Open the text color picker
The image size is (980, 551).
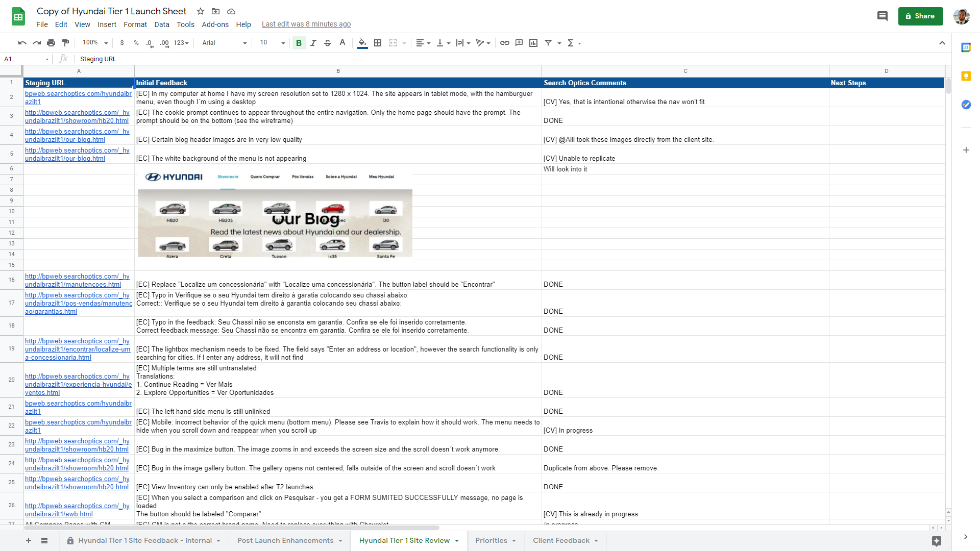(342, 43)
